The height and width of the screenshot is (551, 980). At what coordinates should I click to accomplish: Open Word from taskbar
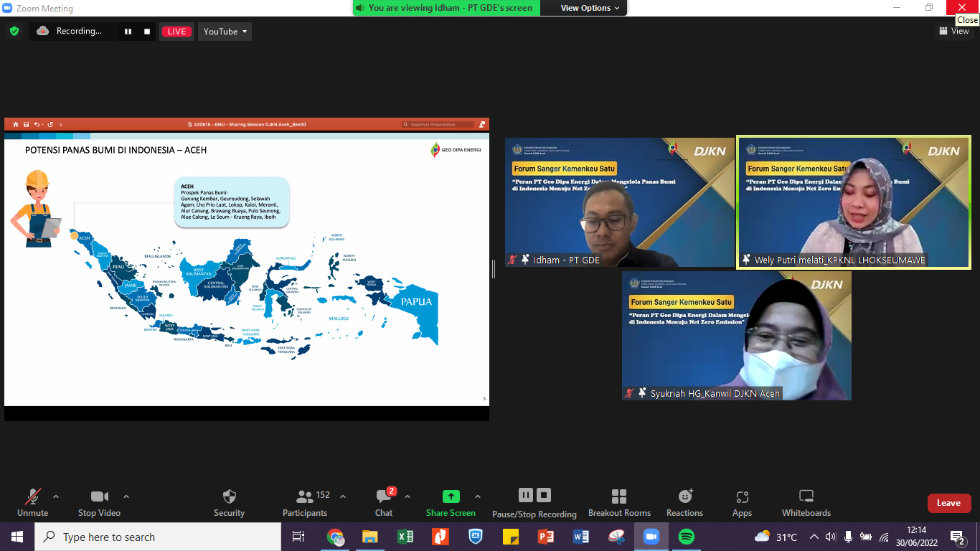[x=581, y=537]
